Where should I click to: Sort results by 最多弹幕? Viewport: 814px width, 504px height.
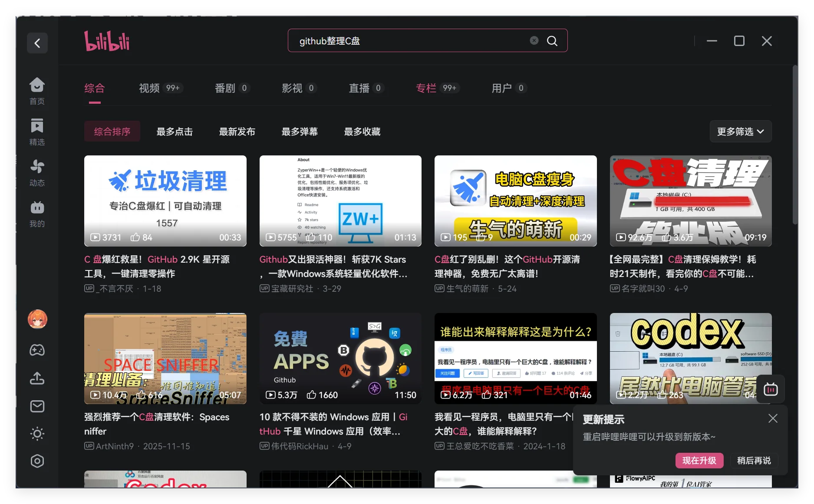point(300,132)
